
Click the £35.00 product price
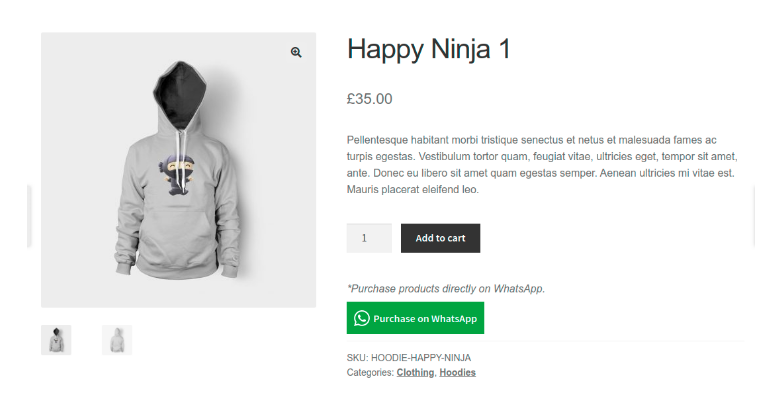369,99
